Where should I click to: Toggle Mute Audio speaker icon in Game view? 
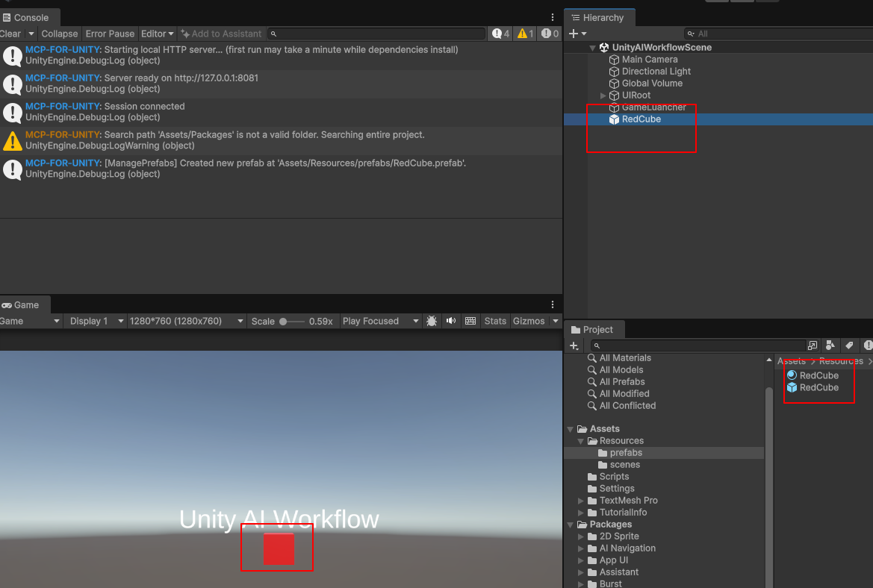(x=451, y=321)
